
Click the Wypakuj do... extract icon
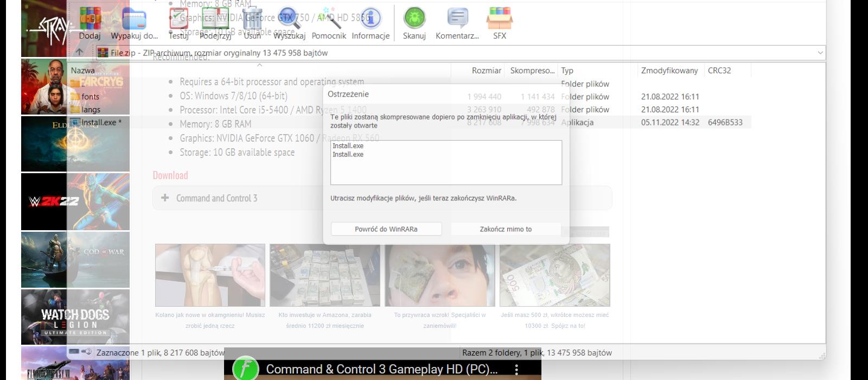click(134, 22)
